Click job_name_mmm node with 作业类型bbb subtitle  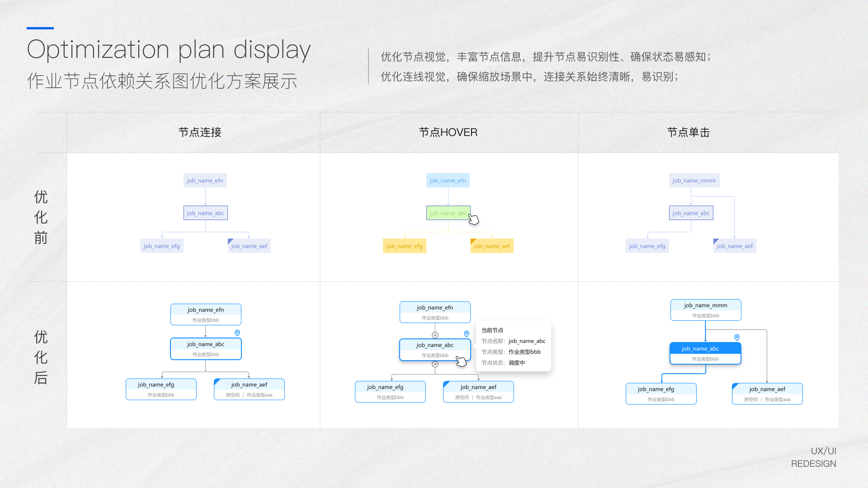pos(705,310)
